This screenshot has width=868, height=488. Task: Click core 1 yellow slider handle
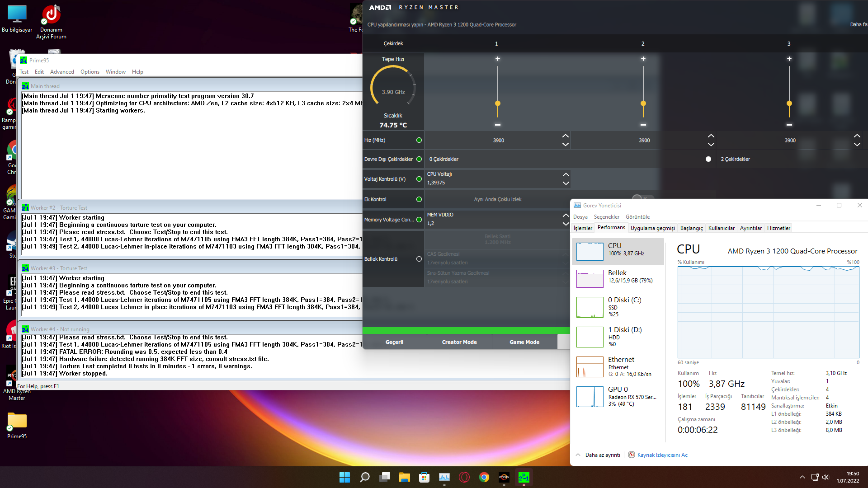point(498,103)
